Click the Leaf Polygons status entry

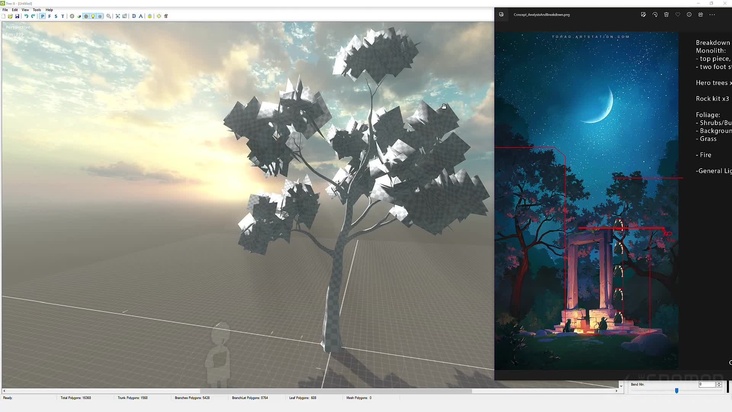tap(303, 398)
